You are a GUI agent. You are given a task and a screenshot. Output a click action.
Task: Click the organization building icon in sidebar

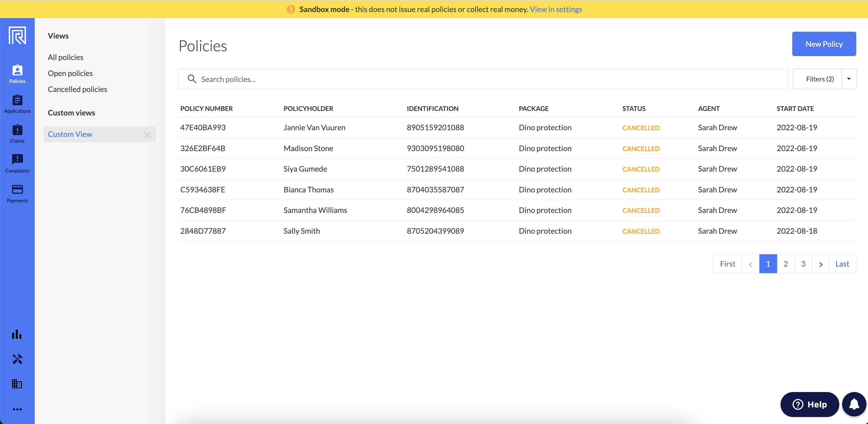coord(17,384)
